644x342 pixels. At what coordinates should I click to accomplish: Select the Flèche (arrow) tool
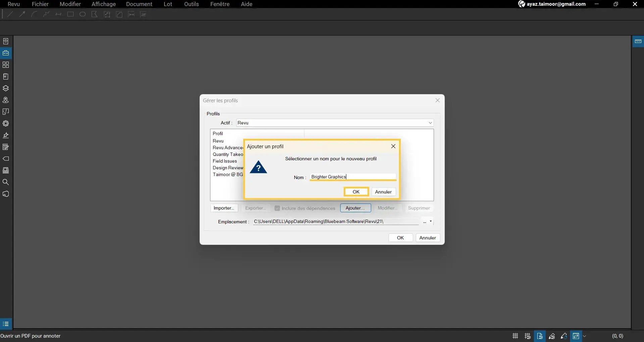click(x=22, y=14)
